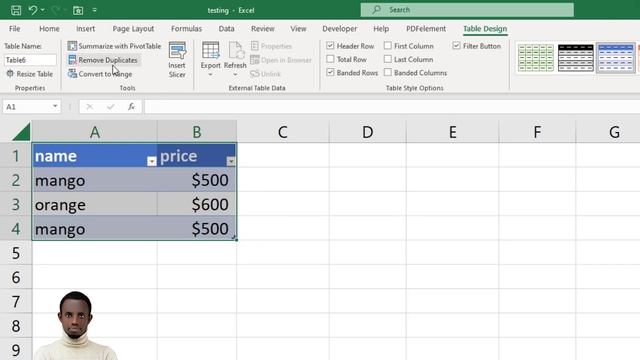Viewport: 640px width, 360px height.
Task: Click the Name Box showing A1
Action: (26, 107)
